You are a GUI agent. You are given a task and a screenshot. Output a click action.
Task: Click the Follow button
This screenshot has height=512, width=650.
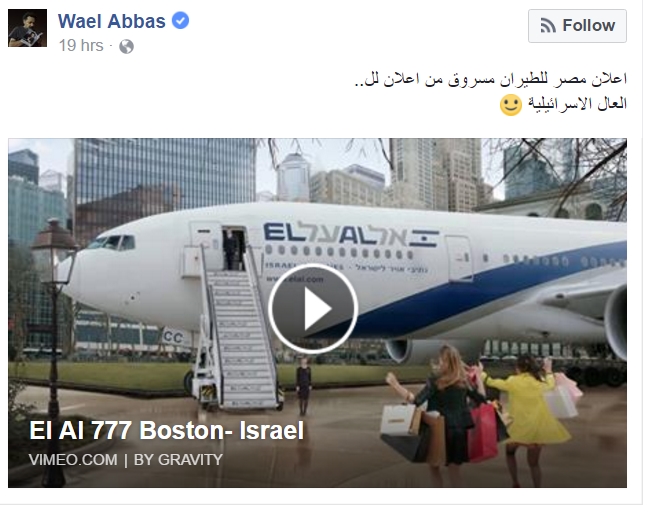tap(577, 26)
